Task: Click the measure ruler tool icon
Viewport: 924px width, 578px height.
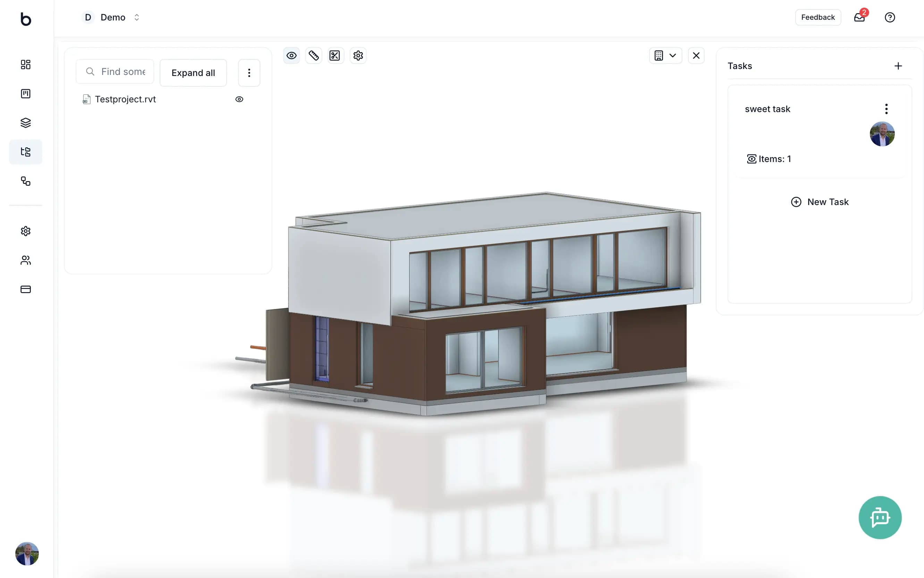Action: 313,56
